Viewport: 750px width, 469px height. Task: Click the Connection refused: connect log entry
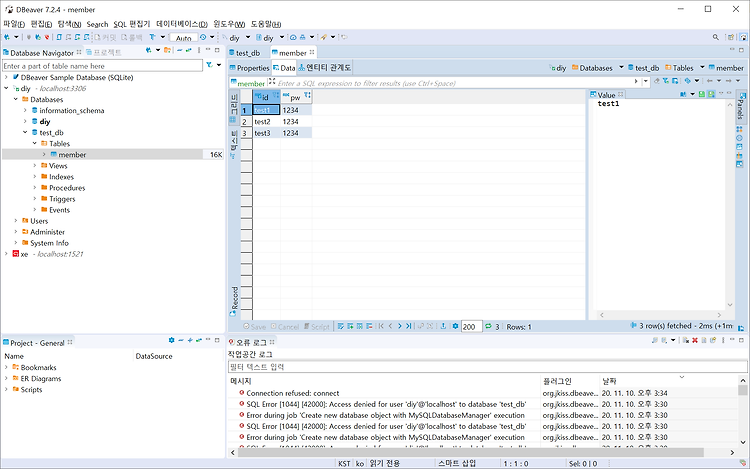tap(293, 393)
